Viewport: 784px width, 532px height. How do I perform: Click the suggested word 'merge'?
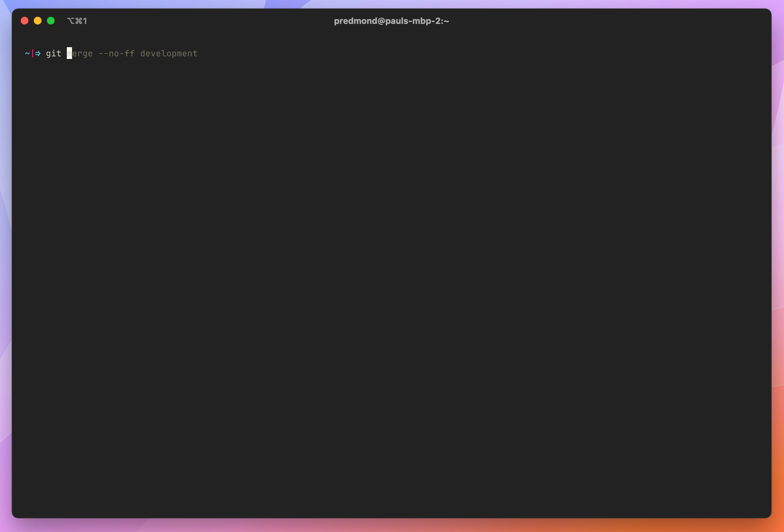click(x=80, y=54)
